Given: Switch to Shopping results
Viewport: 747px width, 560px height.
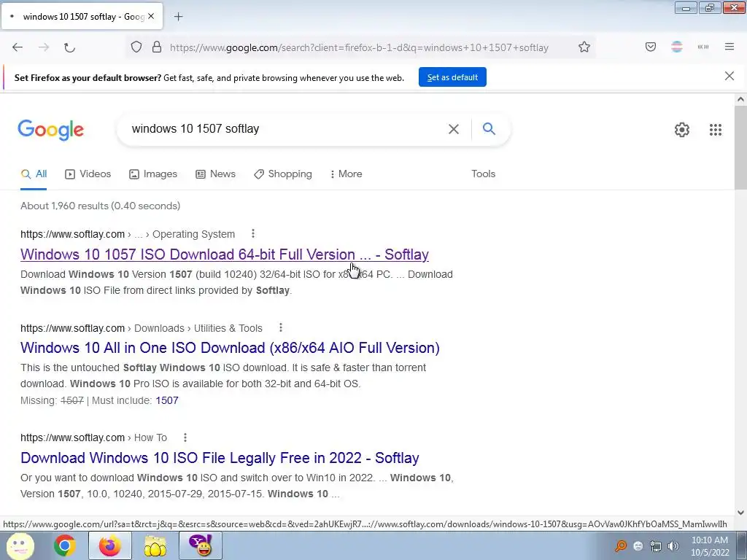Looking at the screenshot, I should click(283, 174).
